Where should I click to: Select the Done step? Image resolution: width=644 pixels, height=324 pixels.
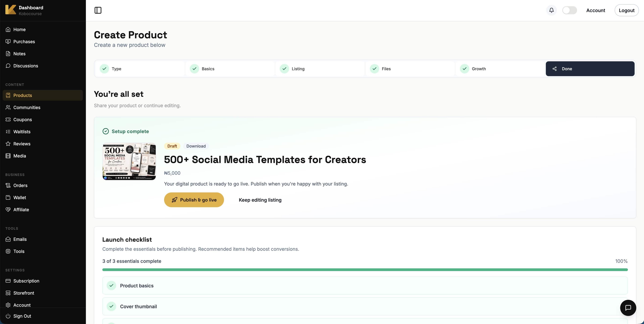[x=590, y=69]
